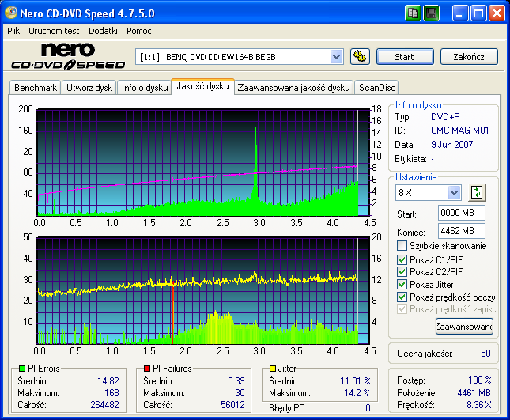Click the save floppy disk icon

click(x=431, y=13)
